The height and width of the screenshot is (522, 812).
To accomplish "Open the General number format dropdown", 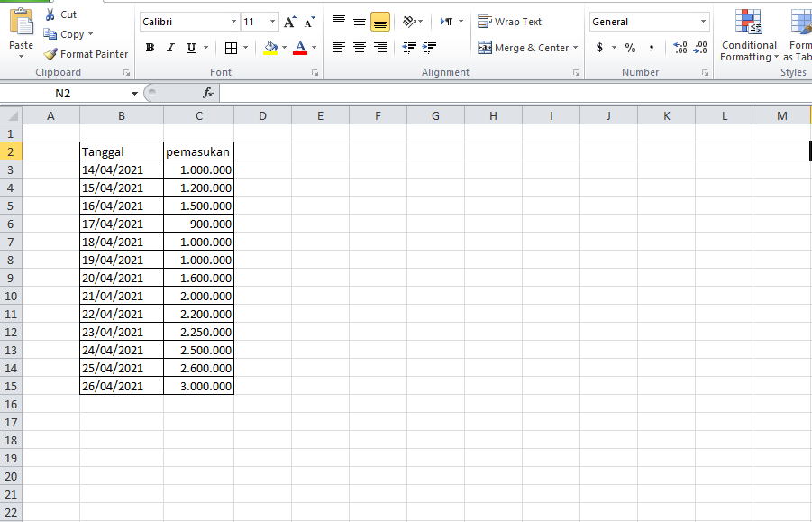I will 703,22.
